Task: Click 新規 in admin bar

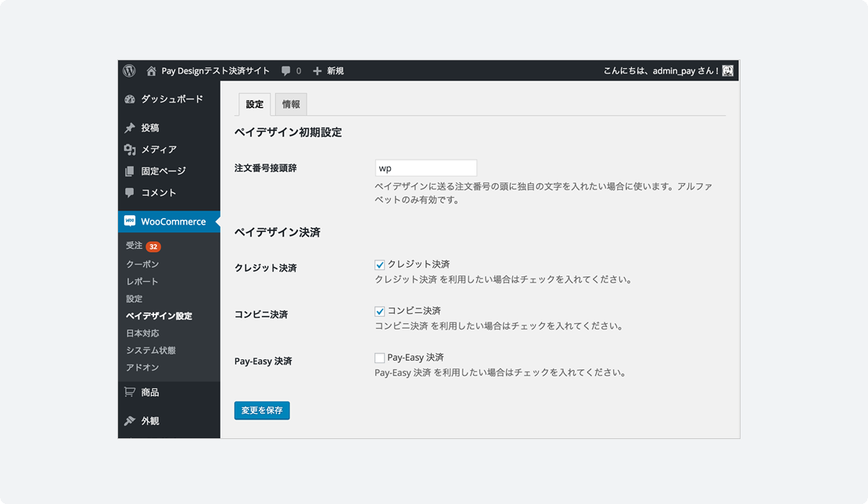Action: 335,71
